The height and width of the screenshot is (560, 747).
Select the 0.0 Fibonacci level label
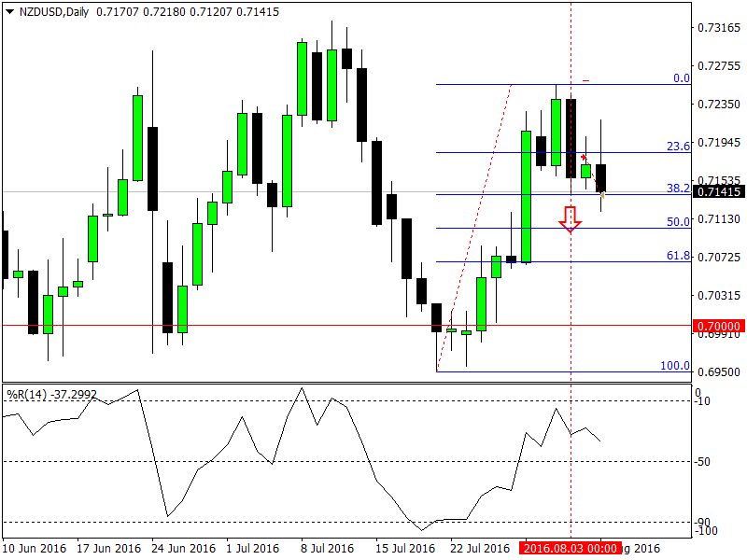coord(682,78)
